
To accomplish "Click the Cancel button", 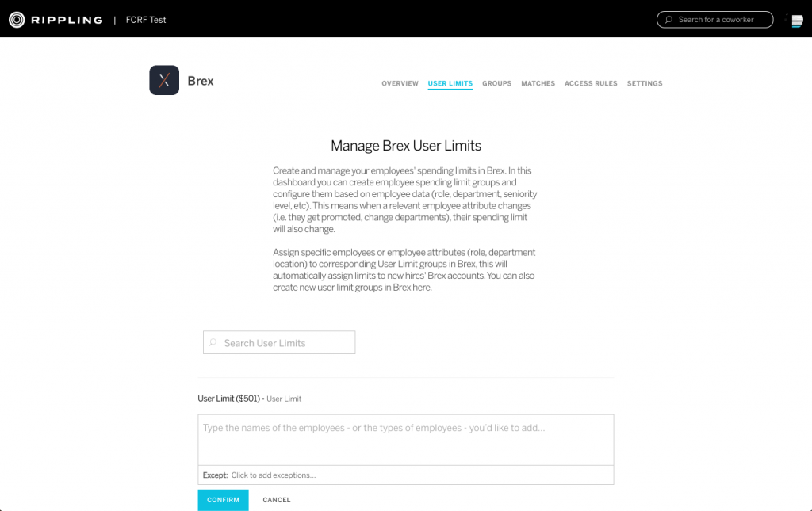I will pyautogui.click(x=277, y=500).
